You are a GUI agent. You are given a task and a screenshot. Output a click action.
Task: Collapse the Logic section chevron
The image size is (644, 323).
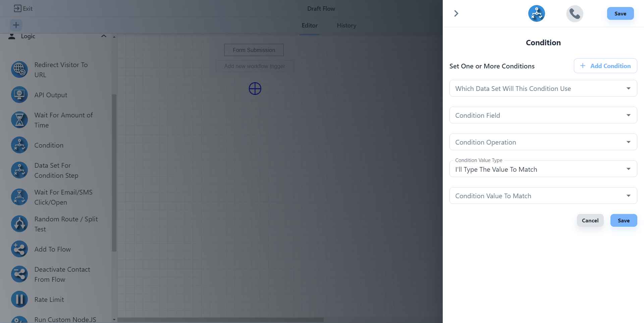tap(104, 36)
